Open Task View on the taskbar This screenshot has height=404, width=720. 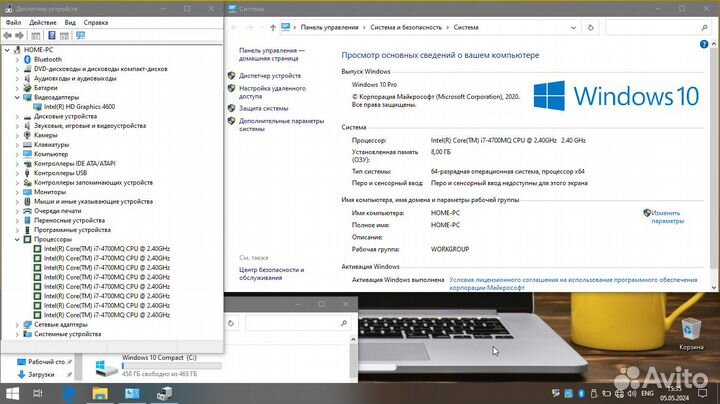point(38,393)
